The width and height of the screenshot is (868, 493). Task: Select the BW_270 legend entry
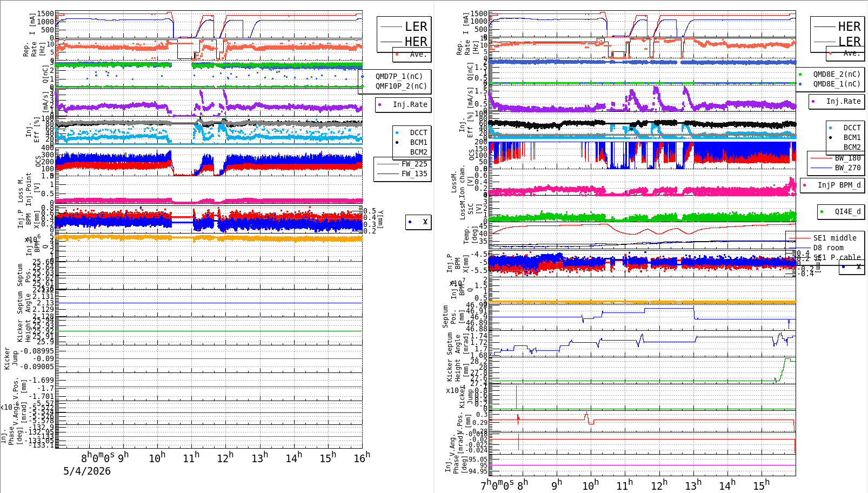(x=847, y=168)
